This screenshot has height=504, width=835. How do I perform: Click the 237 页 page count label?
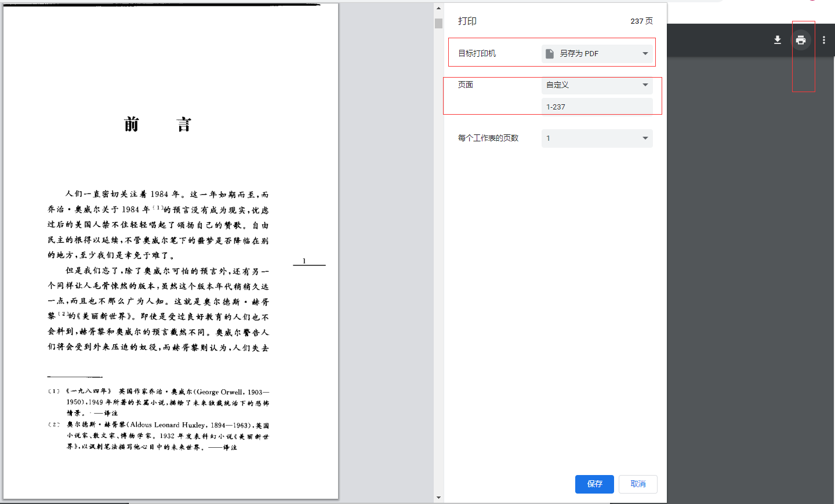point(641,21)
